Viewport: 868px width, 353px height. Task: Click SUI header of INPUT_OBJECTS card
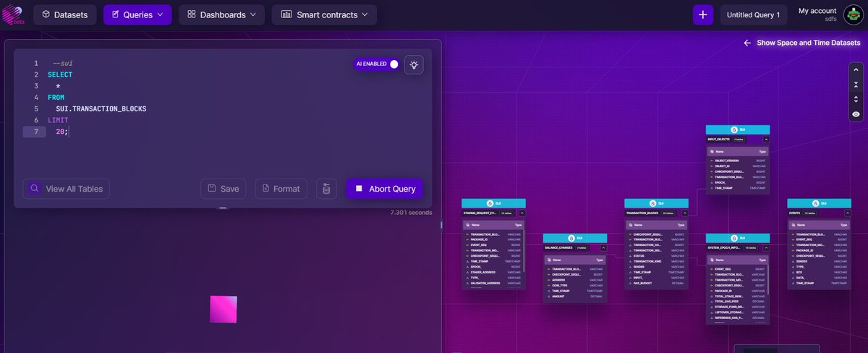coord(738,129)
